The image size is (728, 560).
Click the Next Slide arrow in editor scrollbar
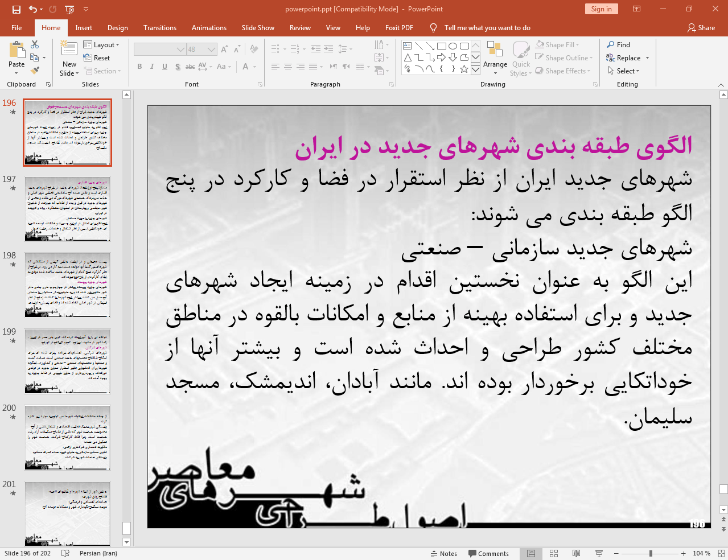point(723,529)
